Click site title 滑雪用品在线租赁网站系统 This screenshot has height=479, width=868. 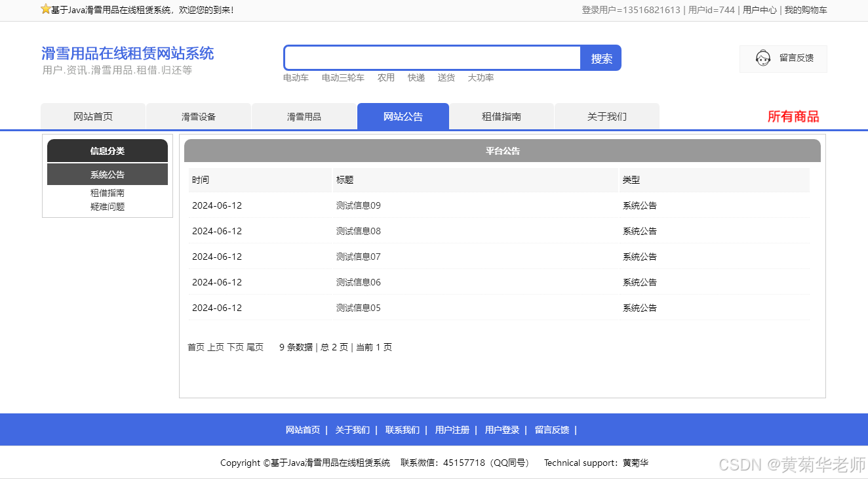point(128,53)
